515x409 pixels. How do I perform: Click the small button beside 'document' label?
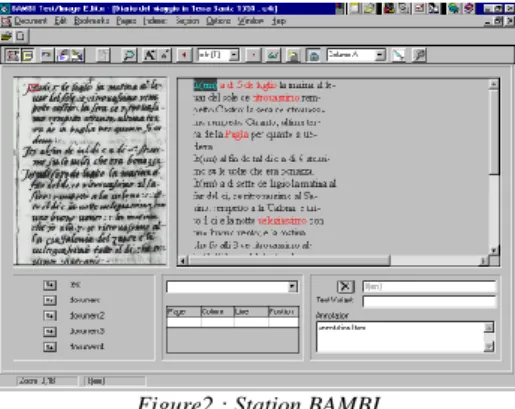pyautogui.click(x=50, y=300)
